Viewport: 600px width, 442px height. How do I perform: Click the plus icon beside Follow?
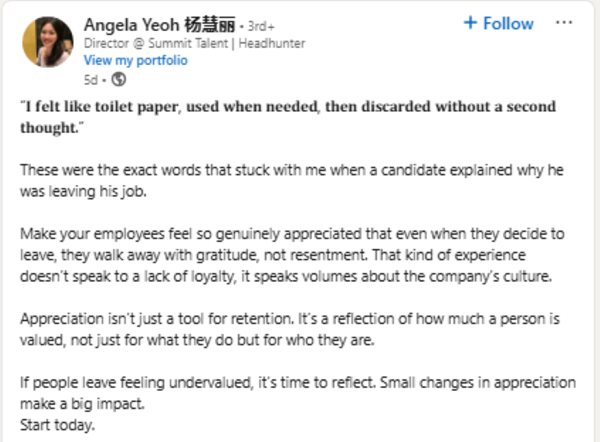tap(471, 23)
